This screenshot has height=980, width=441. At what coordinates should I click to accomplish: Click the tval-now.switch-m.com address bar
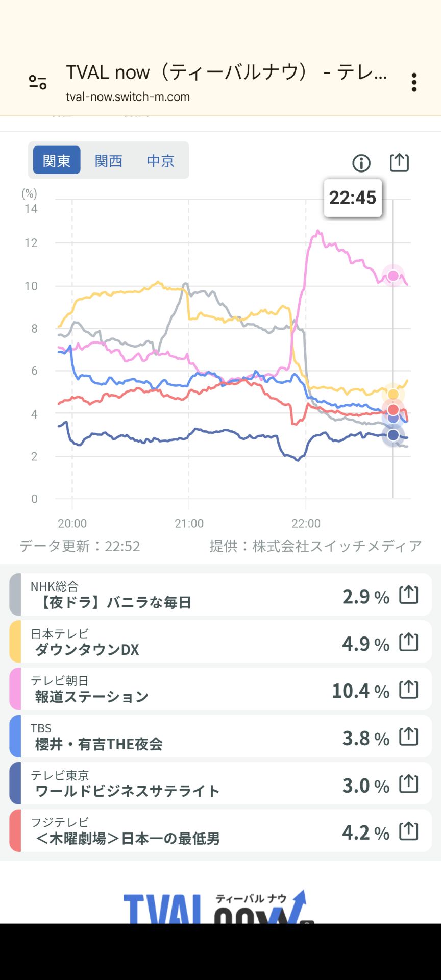click(127, 97)
